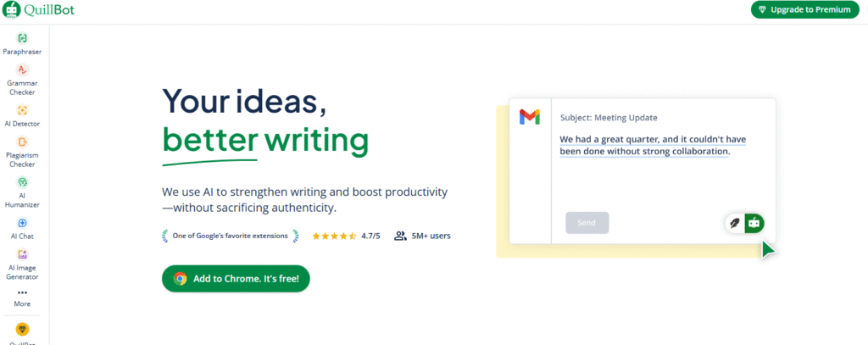Screen dimensions: 868x345
Task: Click the 4.7/5 star rating
Action: click(x=346, y=236)
